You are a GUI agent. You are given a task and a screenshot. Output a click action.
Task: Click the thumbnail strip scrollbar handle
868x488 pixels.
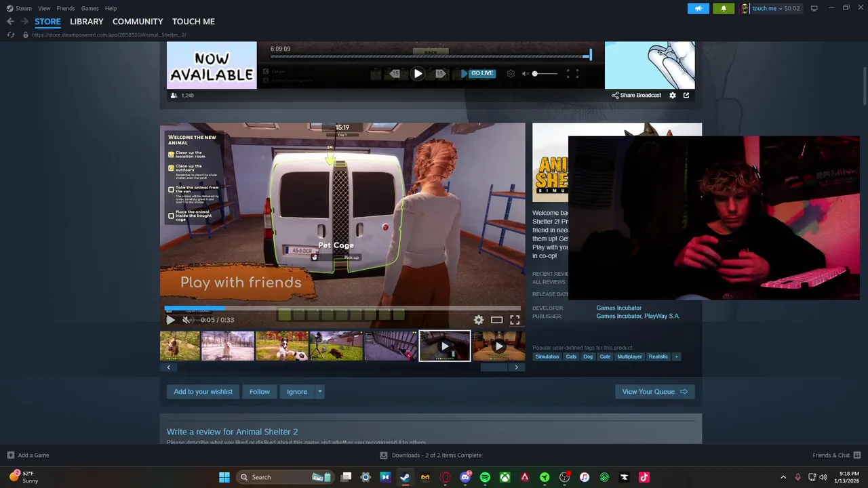click(494, 367)
